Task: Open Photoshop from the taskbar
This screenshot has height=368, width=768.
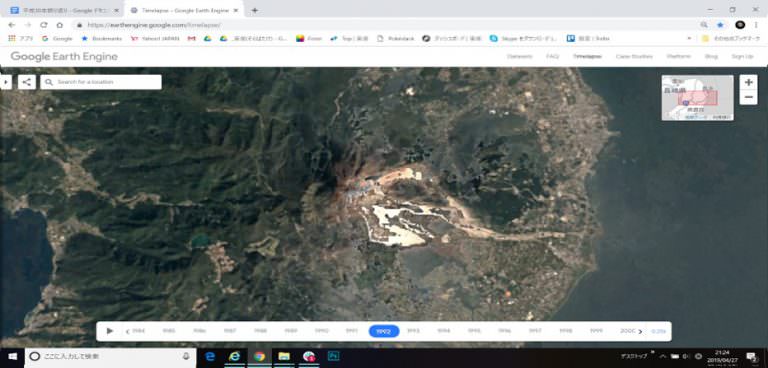Action: coord(334,356)
